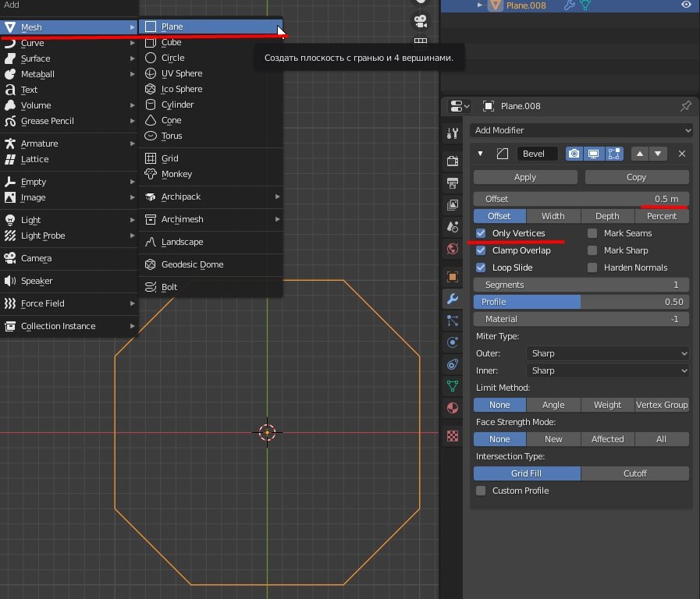
Task: Click the Profile slider
Action: click(581, 302)
